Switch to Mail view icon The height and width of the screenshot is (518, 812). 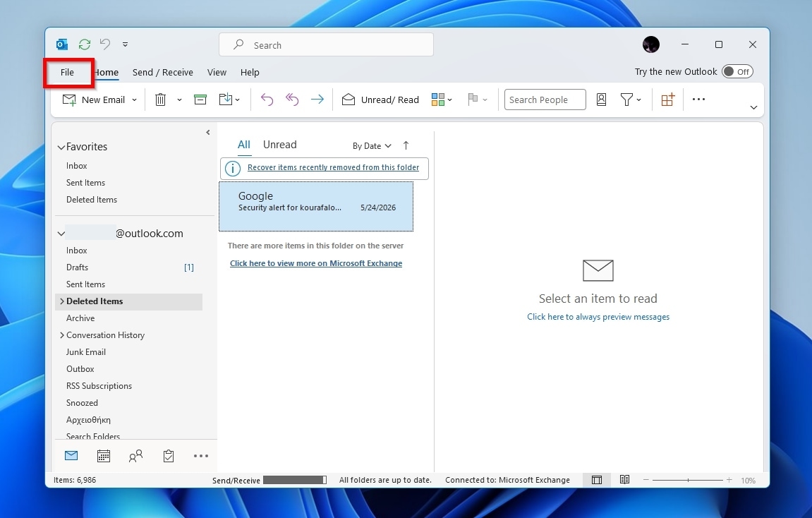(71, 456)
